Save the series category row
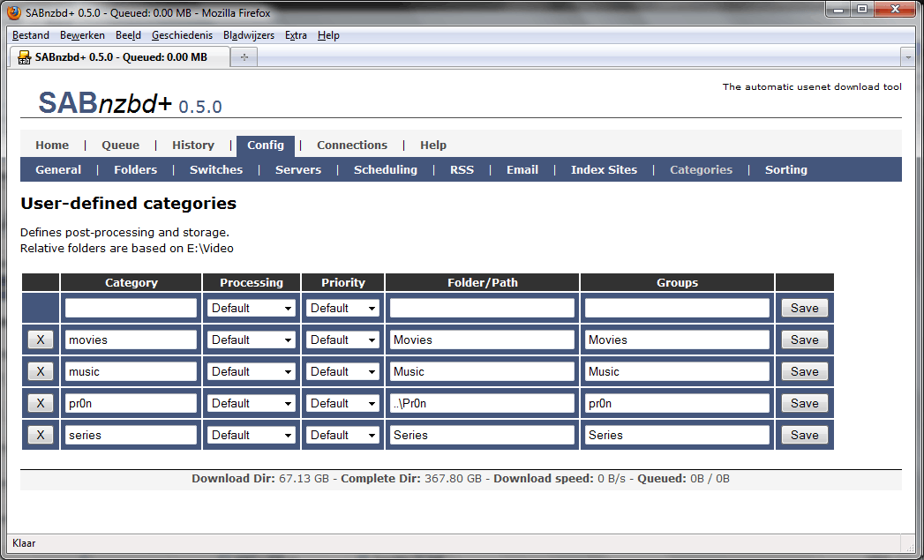This screenshot has height=560, width=924. [804, 435]
